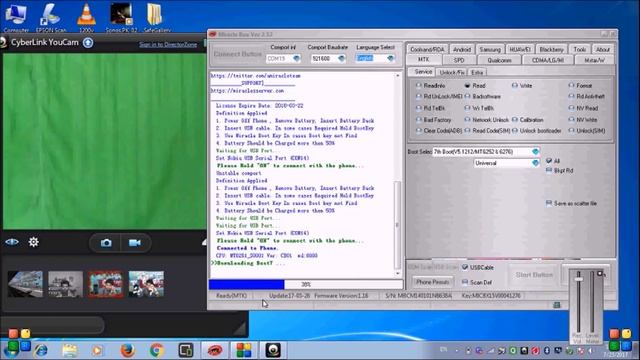Viewport: 640px width, 360px height.
Task: Take a photo with YouCam camera icon
Action: (x=106, y=243)
